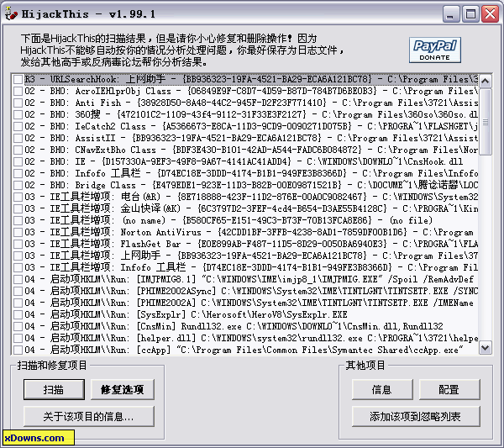Viewport: 504px width, 448px height.
Task: Click the 信息 button
Action: [x=382, y=389]
